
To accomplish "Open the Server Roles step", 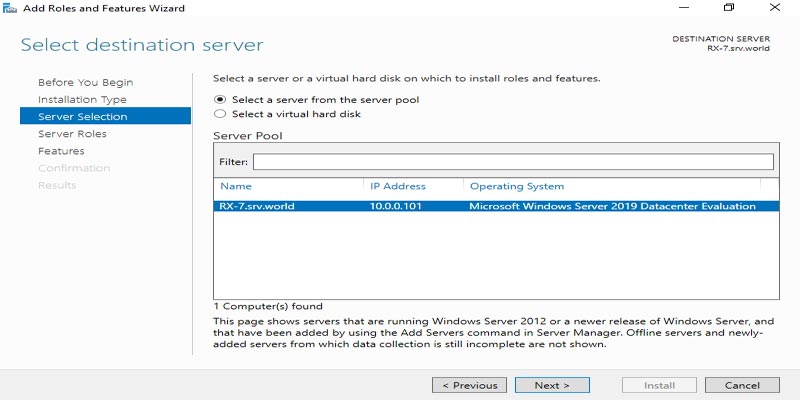I will point(72,134).
